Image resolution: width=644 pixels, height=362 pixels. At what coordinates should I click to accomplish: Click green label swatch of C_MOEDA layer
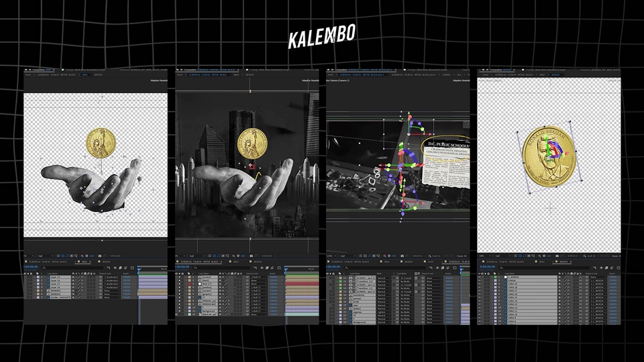point(495,277)
